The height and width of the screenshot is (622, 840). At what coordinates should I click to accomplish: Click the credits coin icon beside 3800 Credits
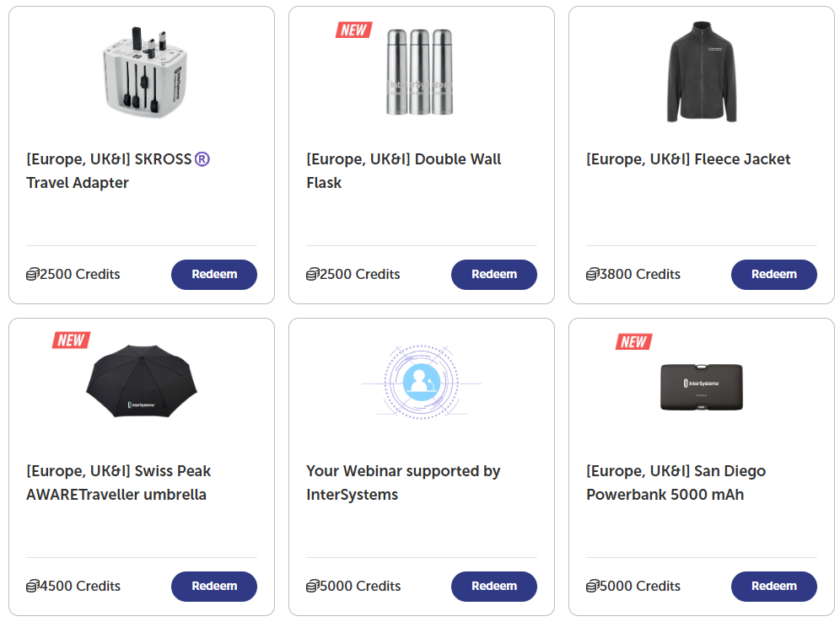click(592, 274)
